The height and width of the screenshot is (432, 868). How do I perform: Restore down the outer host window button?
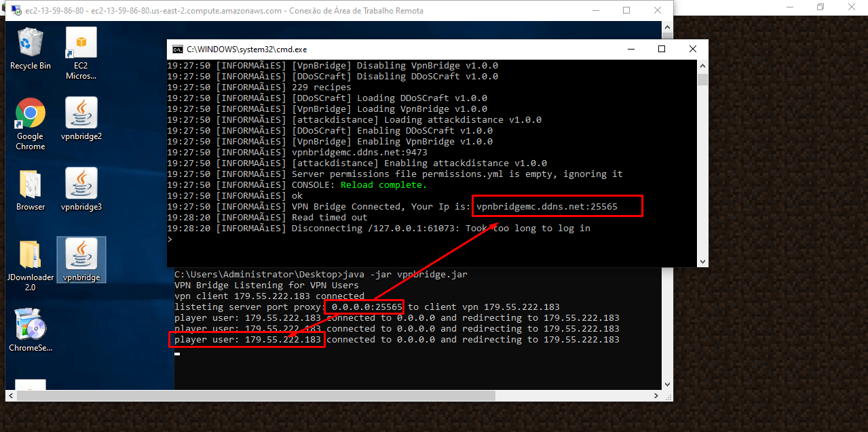click(x=820, y=7)
